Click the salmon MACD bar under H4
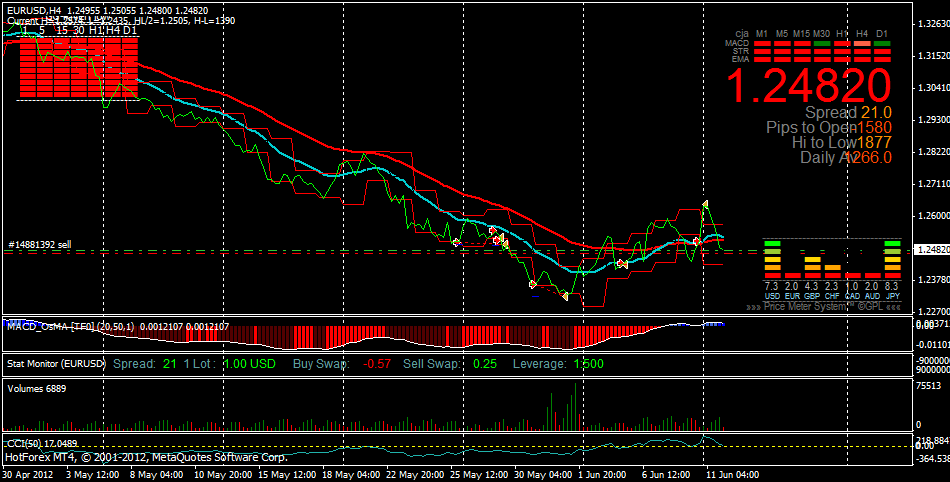950x482 pixels. (x=862, y=44)
